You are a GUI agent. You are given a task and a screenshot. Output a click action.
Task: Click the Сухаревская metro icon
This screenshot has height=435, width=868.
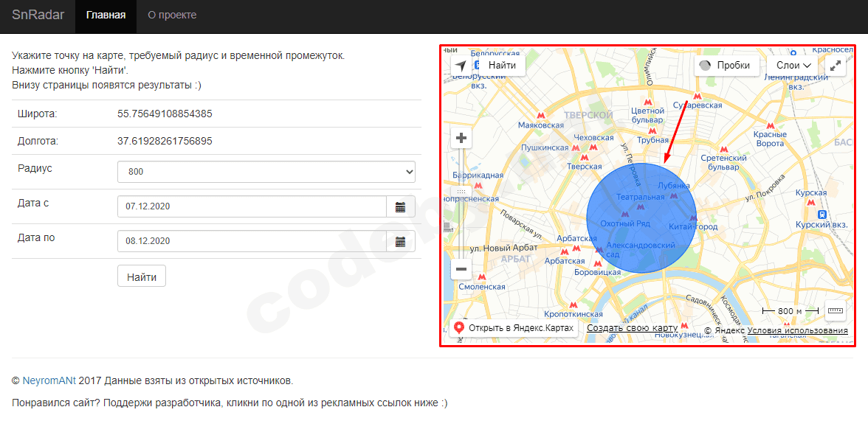pyautogui.click(x=697, y=97)
